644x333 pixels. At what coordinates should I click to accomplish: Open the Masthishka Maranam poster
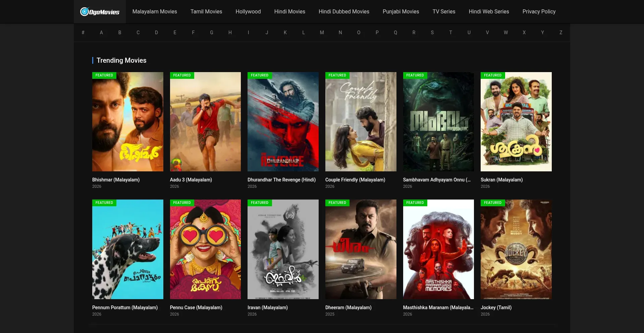[438, 249]
